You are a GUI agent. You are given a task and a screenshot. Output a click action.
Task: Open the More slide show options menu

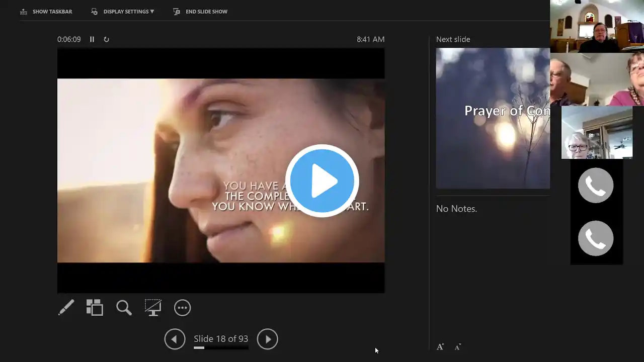pyautogui.click(x=182, y=308)
